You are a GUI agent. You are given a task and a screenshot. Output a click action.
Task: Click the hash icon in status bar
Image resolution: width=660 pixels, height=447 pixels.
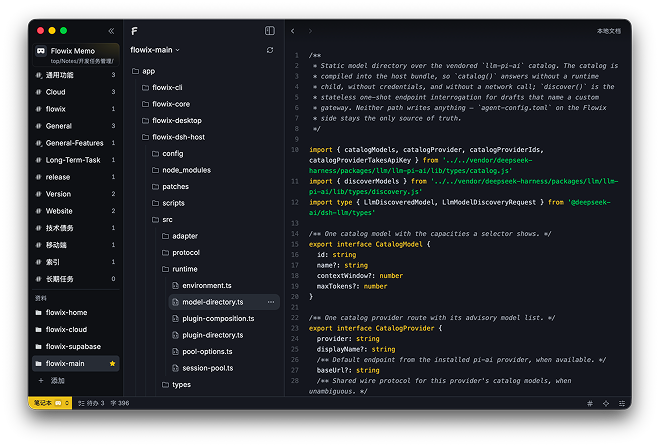point(590,403)
